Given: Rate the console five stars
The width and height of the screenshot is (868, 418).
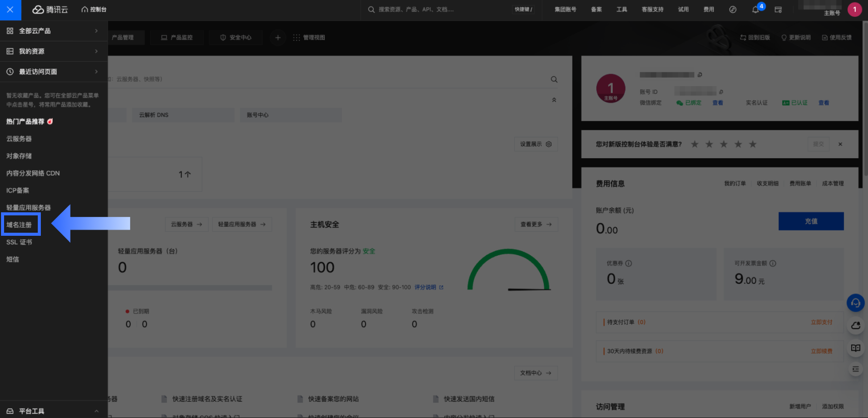Looking at the screenshot, I should [753, 144].
